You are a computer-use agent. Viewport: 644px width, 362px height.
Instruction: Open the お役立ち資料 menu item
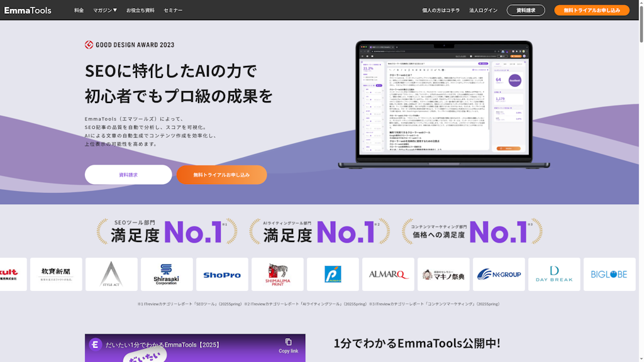140,10
